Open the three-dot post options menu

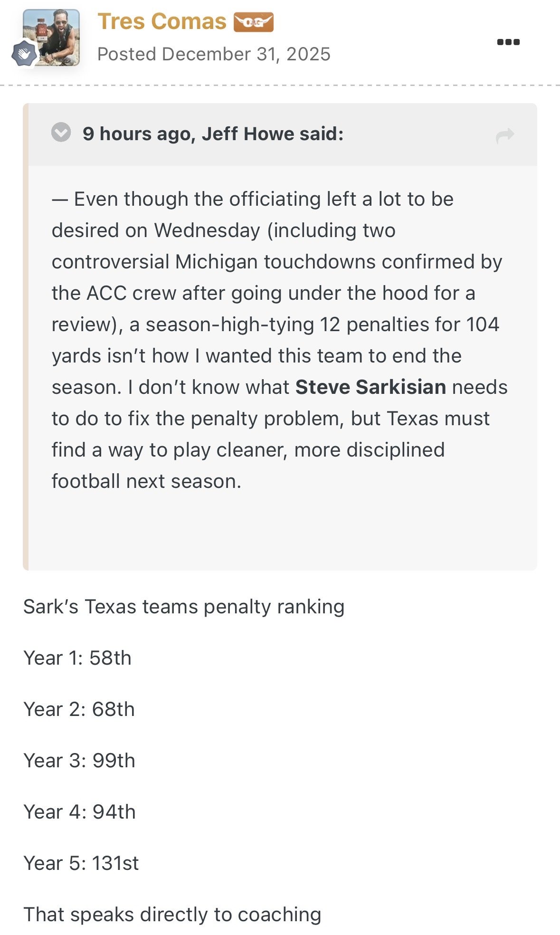[x=508, y=42]
